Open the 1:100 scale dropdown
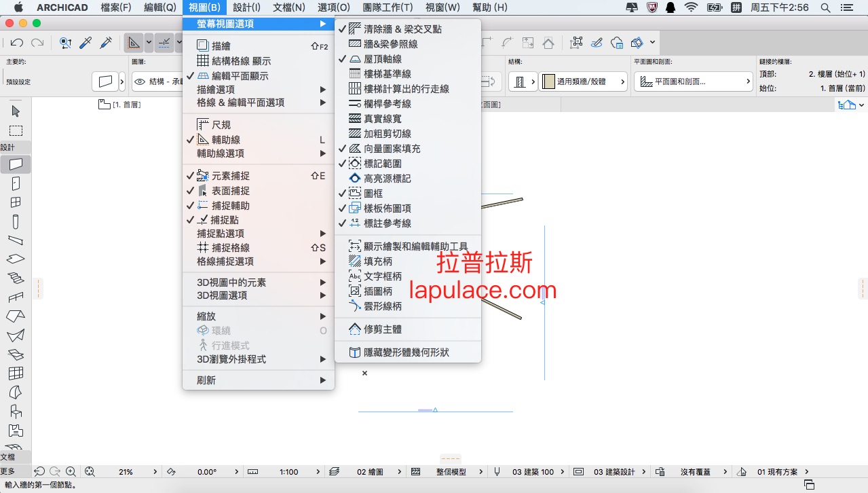Image resolution: width=868 pixels, height=493 pixels. [x=288, y=471]
